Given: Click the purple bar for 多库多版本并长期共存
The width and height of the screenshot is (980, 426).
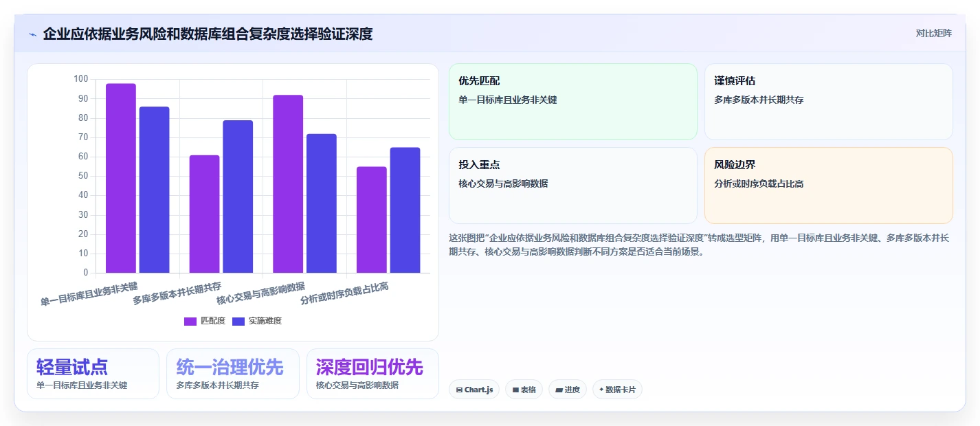Looking at the screenshot, I should [x=204, y=214].
